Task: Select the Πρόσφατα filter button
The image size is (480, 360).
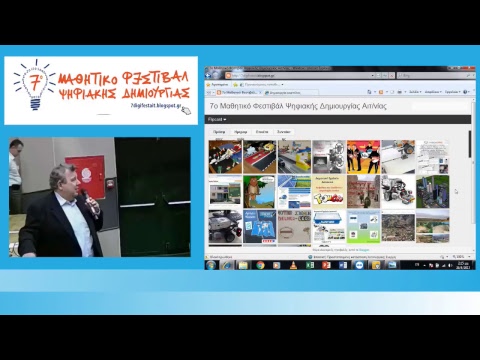Action: point(219,132)
